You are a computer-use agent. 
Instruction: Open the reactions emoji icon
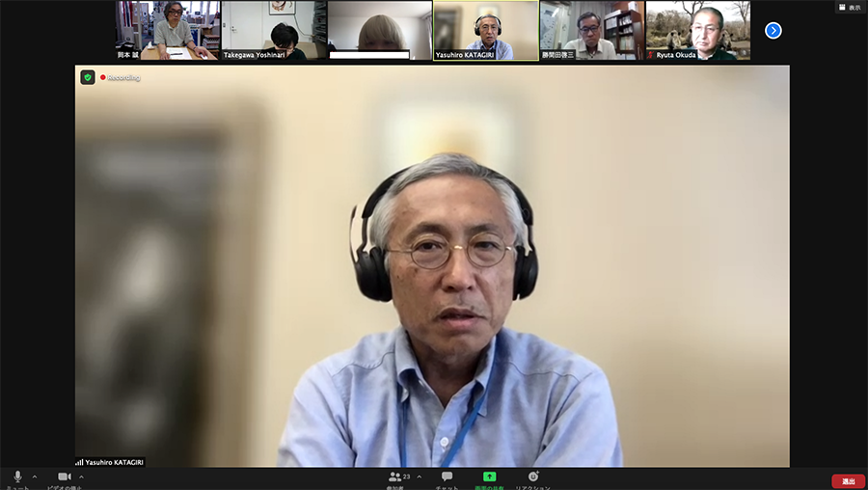pos(532,476)
